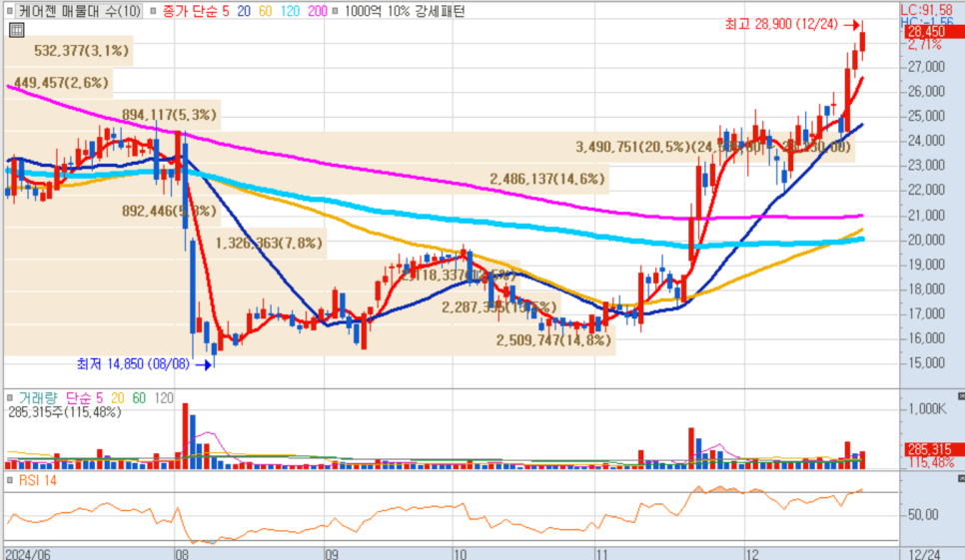Click the 1,000K volume axis label

pyautogui.click(x=927, y=409)
